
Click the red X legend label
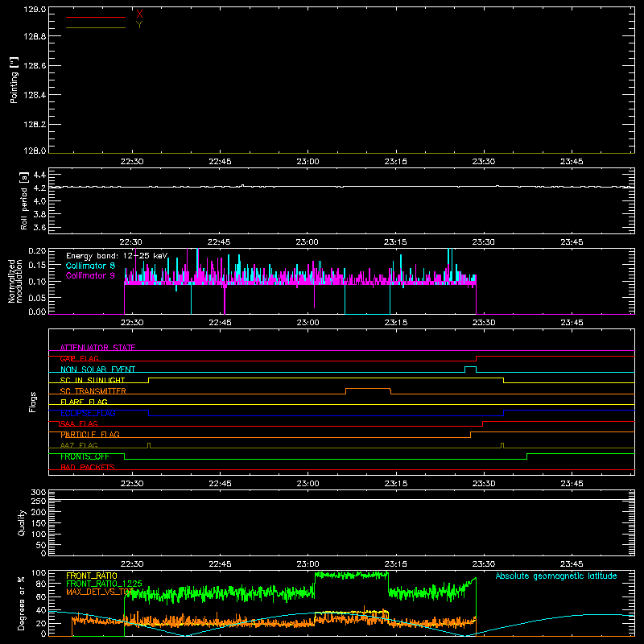click(139, 14)
